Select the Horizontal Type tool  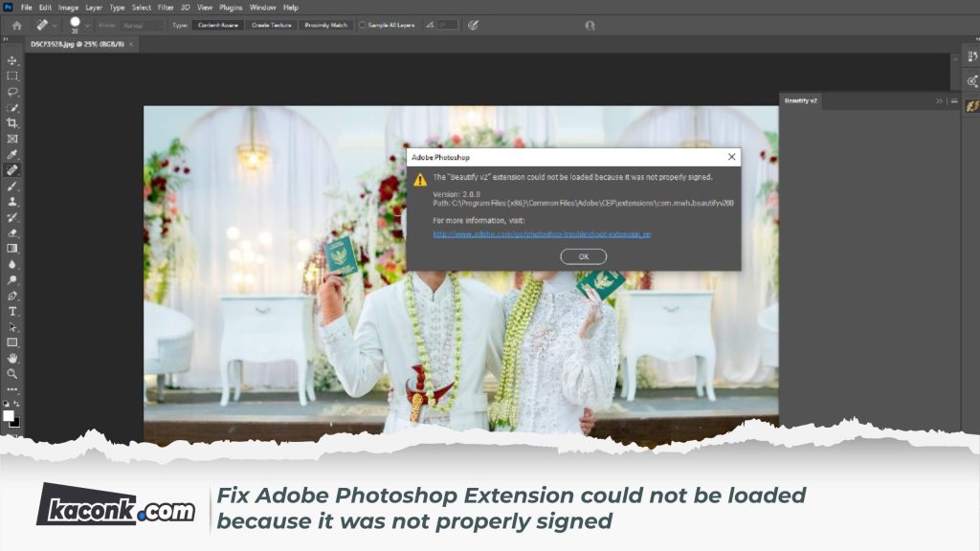(11, 311)
